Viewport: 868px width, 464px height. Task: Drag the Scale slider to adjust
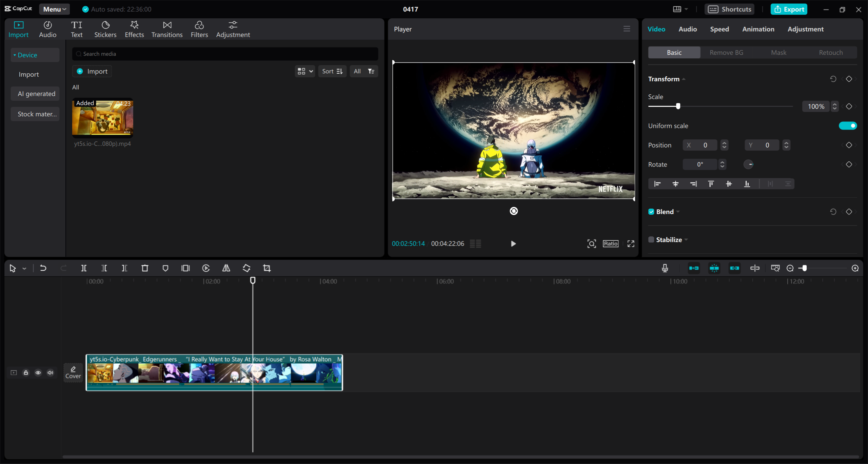click(678, 106)
